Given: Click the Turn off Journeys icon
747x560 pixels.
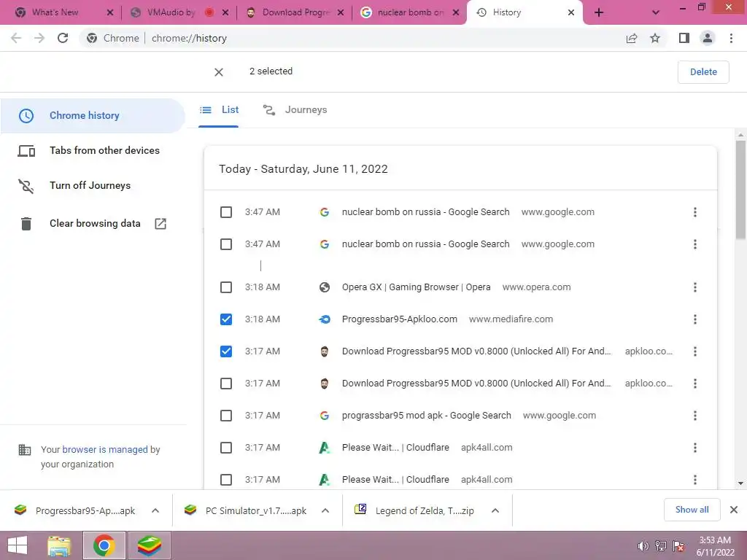Looking at the screenshot, I should click(x=26, y=186).
